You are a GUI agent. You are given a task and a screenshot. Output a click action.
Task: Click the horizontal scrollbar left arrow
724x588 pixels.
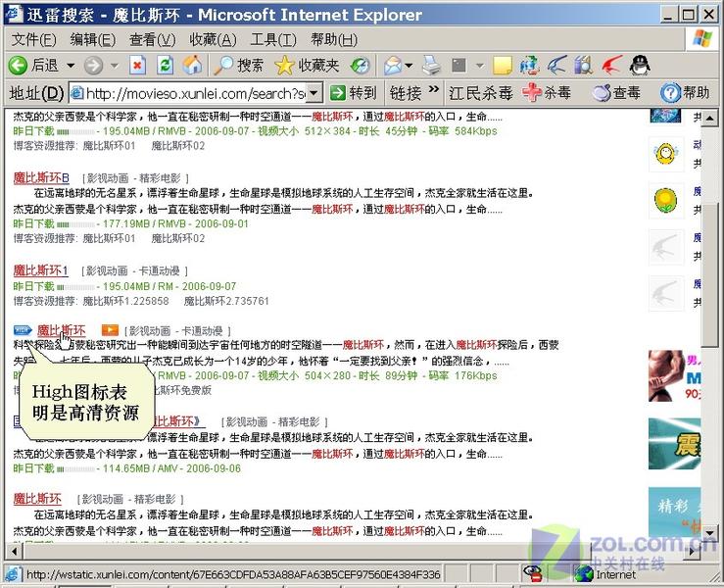click(x=14, y=551)
